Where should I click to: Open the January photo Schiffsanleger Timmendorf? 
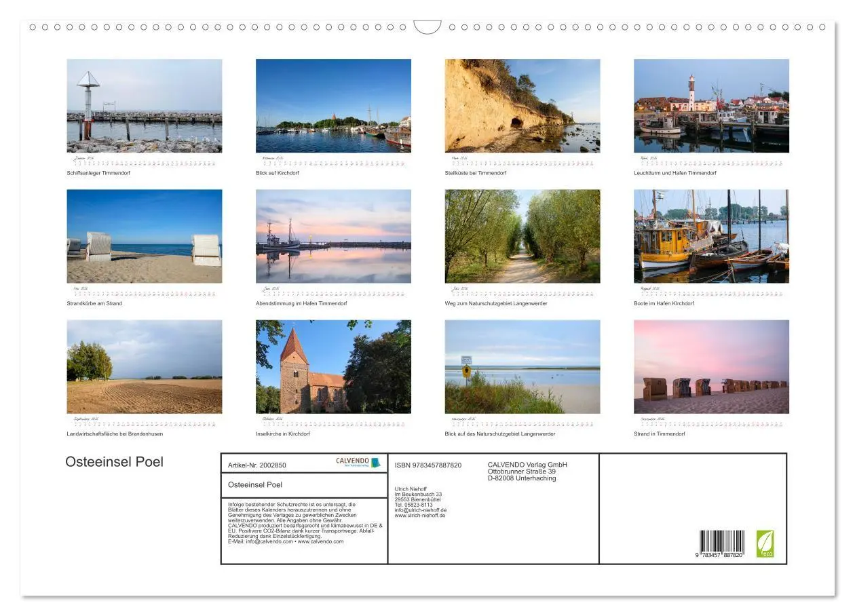[x=145, y=106]
